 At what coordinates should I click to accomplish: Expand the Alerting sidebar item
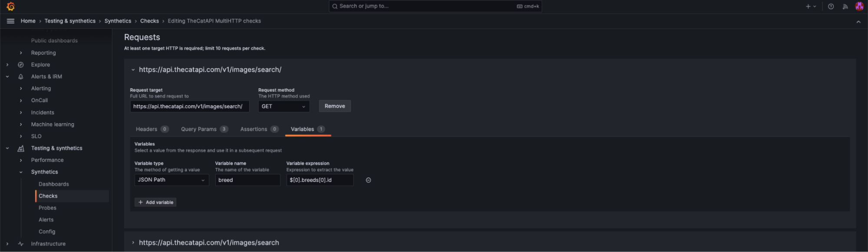pyautogui.click(x=21, y=89)
